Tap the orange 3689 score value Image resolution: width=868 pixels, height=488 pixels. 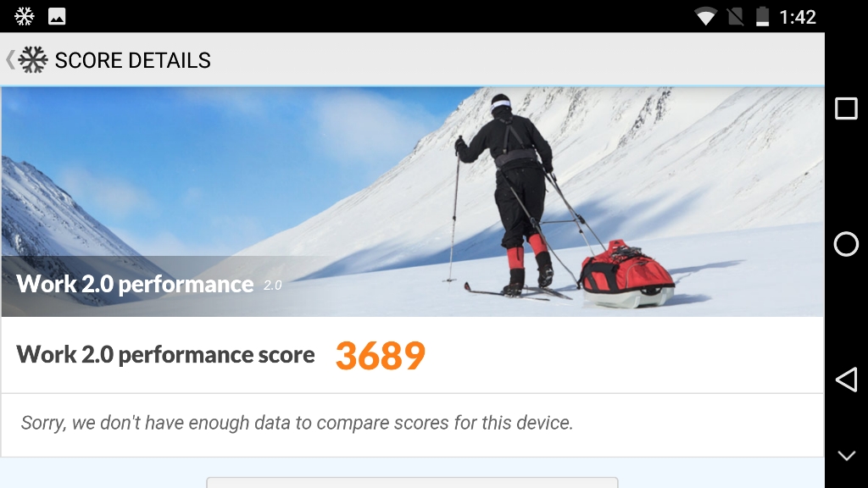(x=381, y=356)
